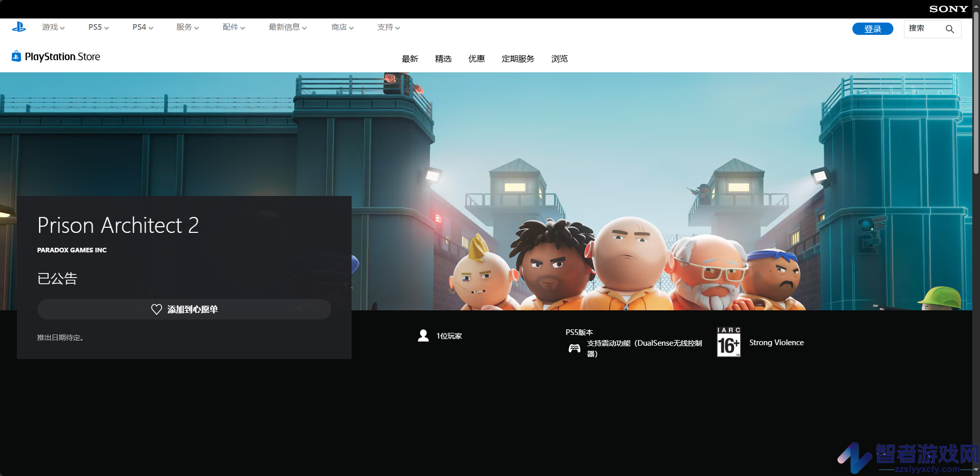This screenshot has height=476, width=980.
Task: Expand the 支持 dropdown menu
Action: click(389, 27)
